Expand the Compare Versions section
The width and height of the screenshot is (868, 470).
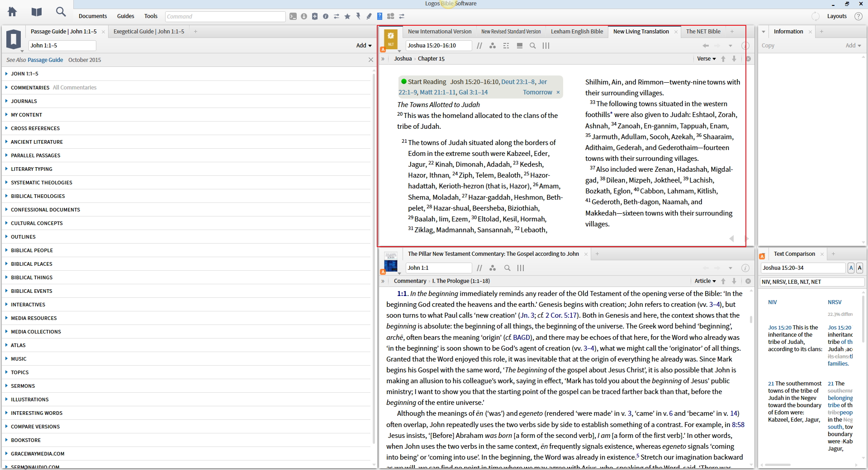click(6, 426)
